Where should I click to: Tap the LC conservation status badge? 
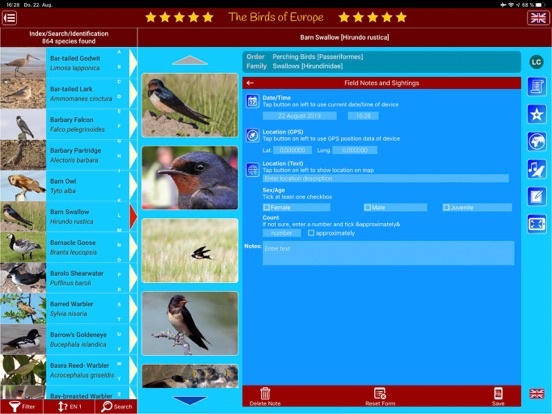tap(536, 62)
